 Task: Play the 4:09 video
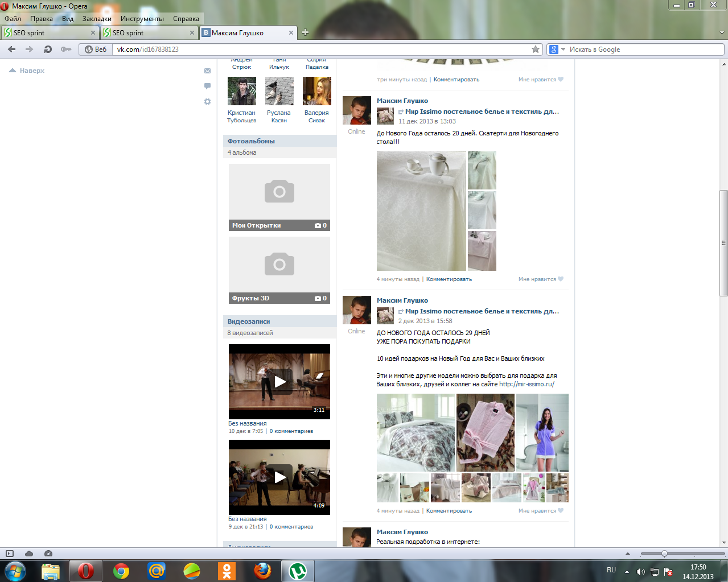coord(279,477)
